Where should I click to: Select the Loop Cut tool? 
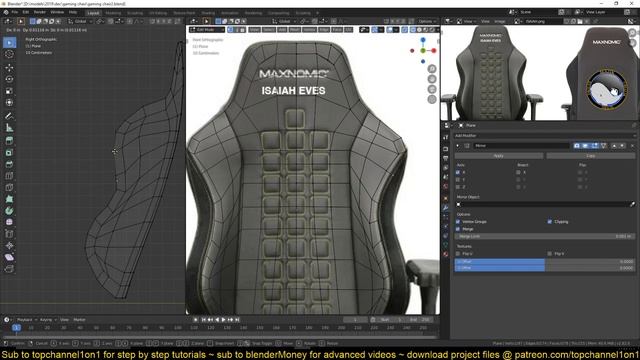pos(9,176)
